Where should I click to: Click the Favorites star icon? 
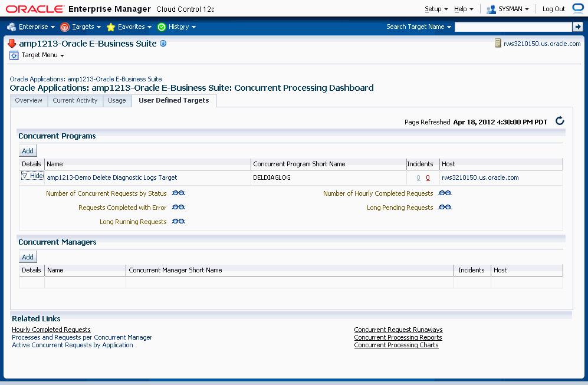(111, 27)
